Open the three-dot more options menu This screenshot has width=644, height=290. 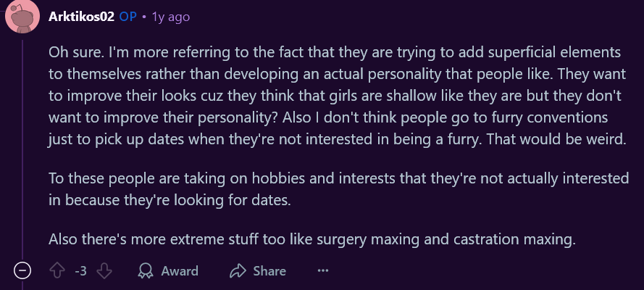[323, 271]
